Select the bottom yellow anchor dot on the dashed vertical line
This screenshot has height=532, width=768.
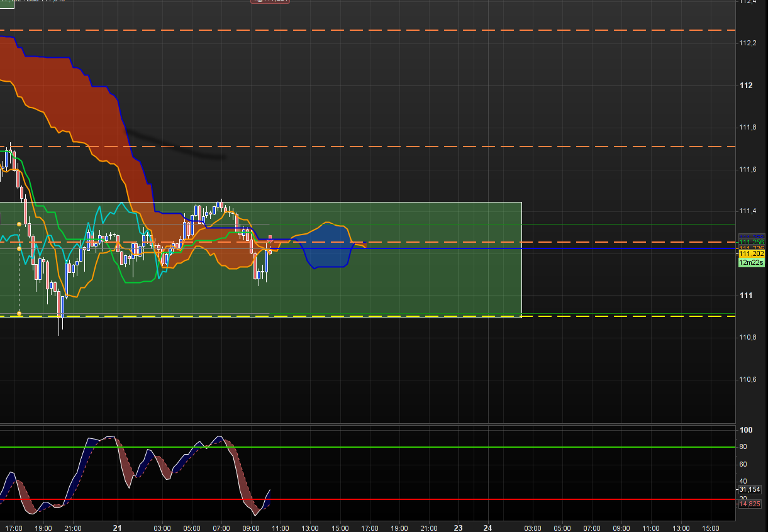[x=19, y=313]
